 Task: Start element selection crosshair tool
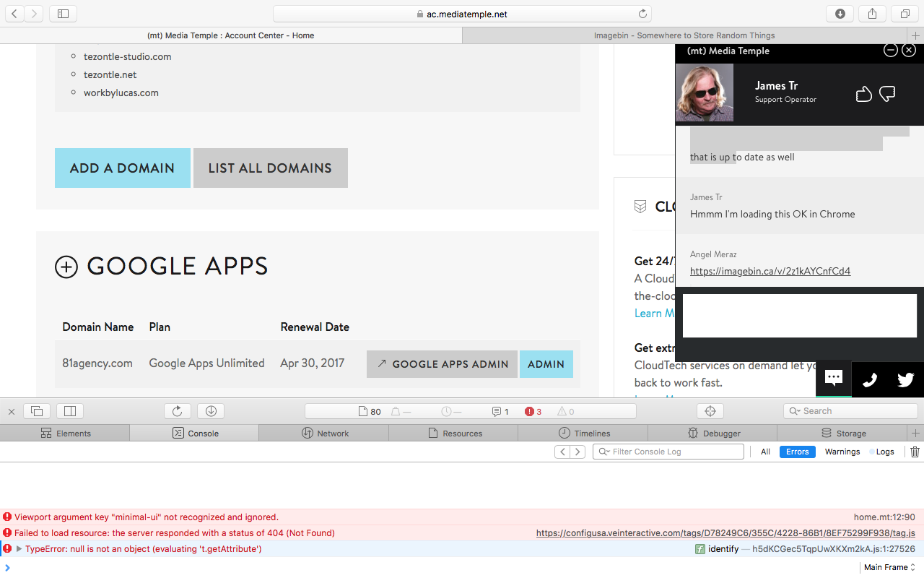tap(710, 411)
